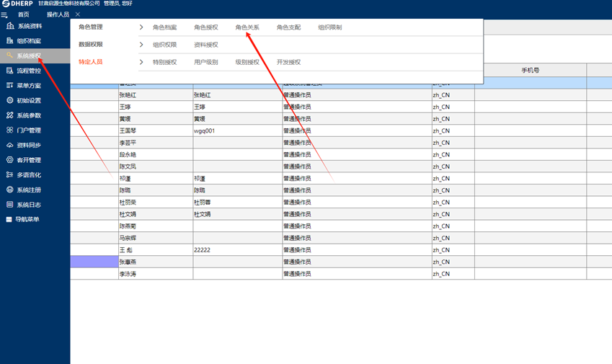Toggle the sidebar hamburger menu icon
This screenshot has height=364, width=612.
(4, 15)
